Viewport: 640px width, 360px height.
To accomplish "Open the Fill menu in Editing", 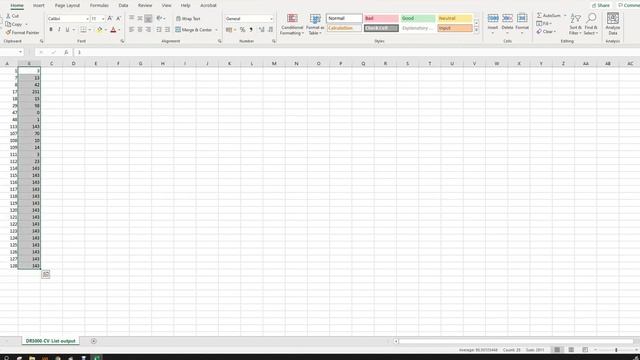I will (543, 24).
